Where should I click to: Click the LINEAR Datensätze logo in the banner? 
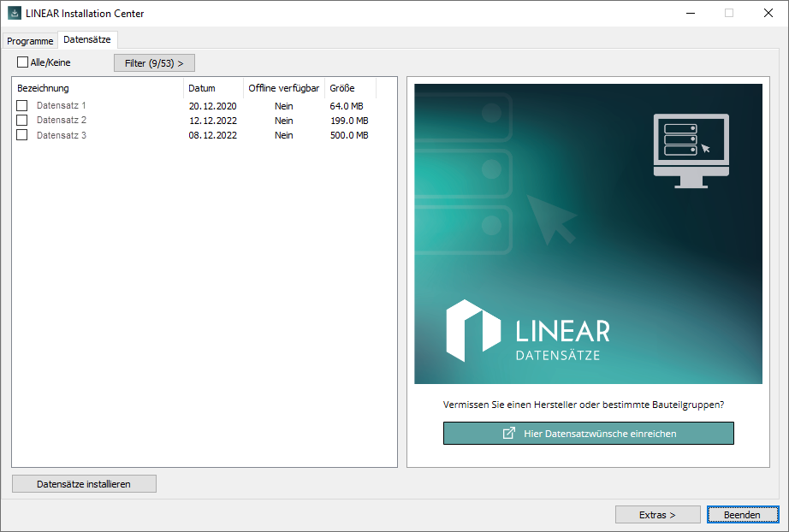point(528,331)
